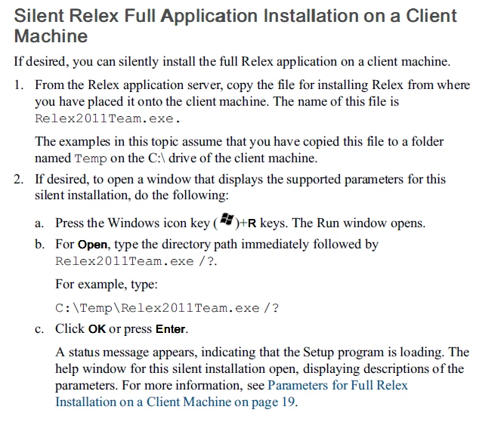Click the intro sentence about silently installing

click(232, 61)
